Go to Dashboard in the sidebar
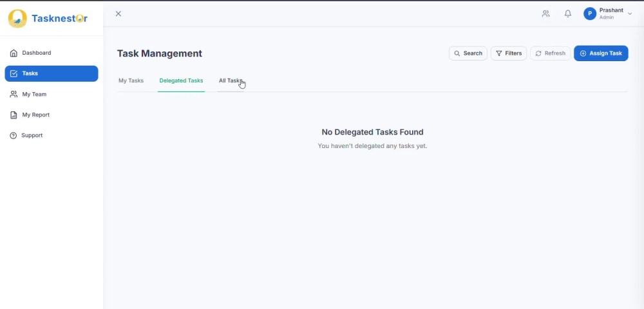This screenshot has height=309, width=644. coord(52,53)
